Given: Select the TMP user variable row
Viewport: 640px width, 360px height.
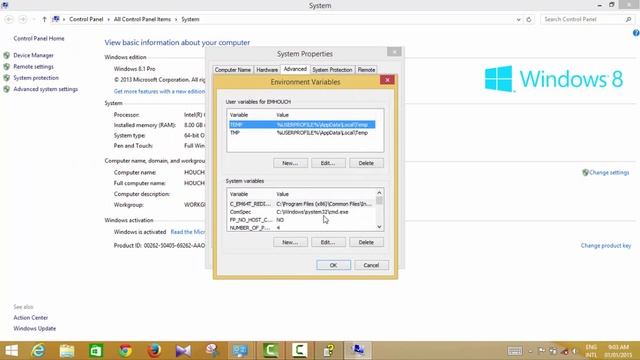Looking at the screenshot, I should pos(302,133).
